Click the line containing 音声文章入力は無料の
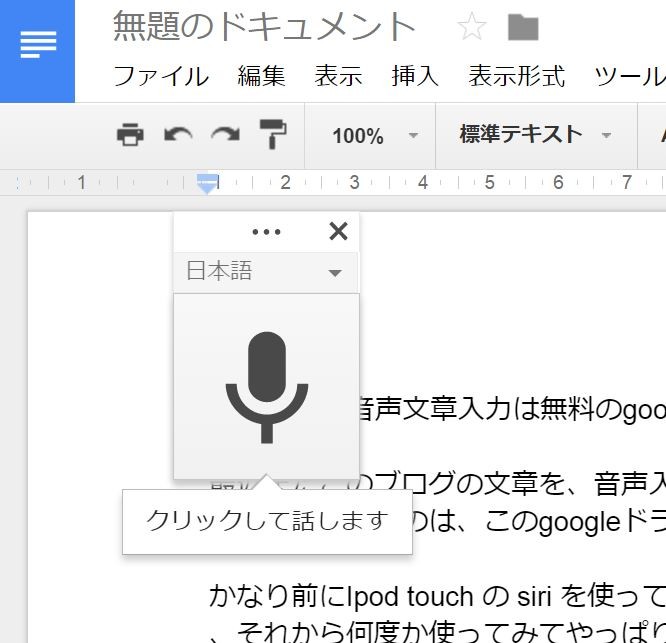Viewport: 666px width, 643px height. point(512,409)
